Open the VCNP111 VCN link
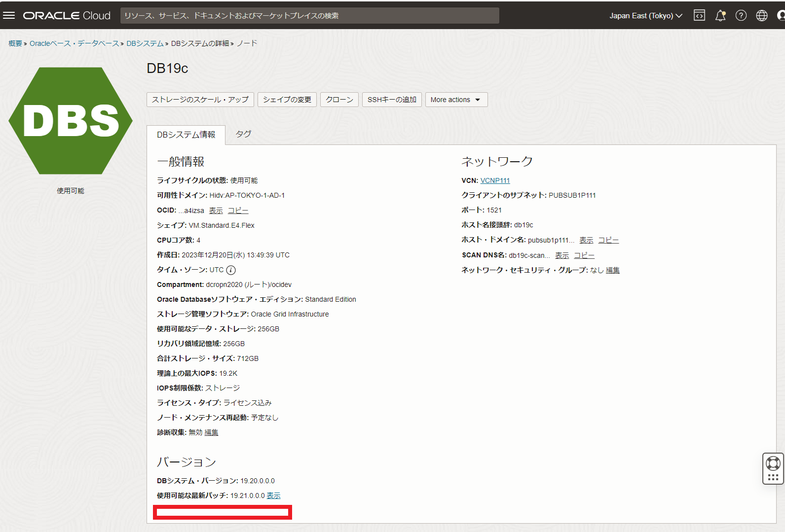 pyautogui.click(x=495, y=181)
